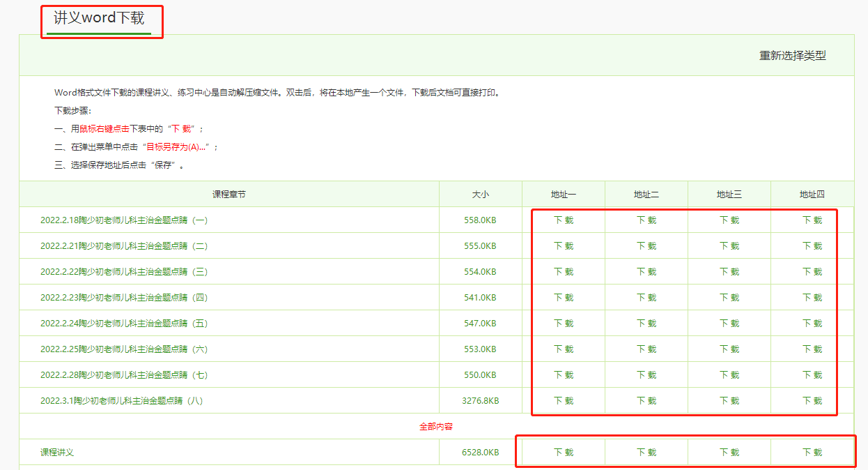This screenshot has height=470, width=868.
Task: Download lecture (一) from 地址四
Action: [812, 220]
